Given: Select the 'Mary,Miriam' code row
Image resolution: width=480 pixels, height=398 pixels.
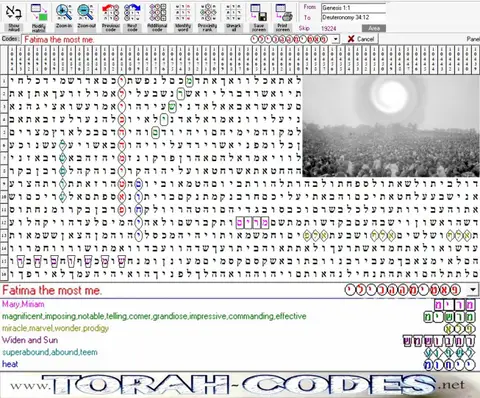Looking at the screenshot, I should pos(239,304).
